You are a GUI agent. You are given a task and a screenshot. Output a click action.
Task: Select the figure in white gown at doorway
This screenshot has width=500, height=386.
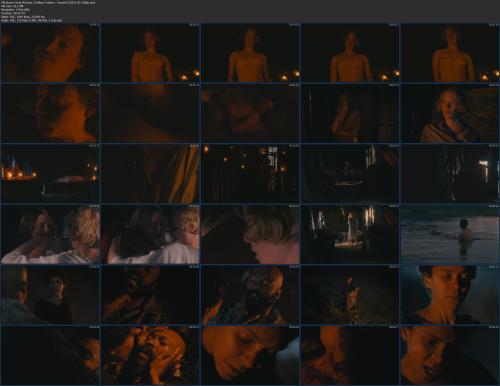click(350, 234)
